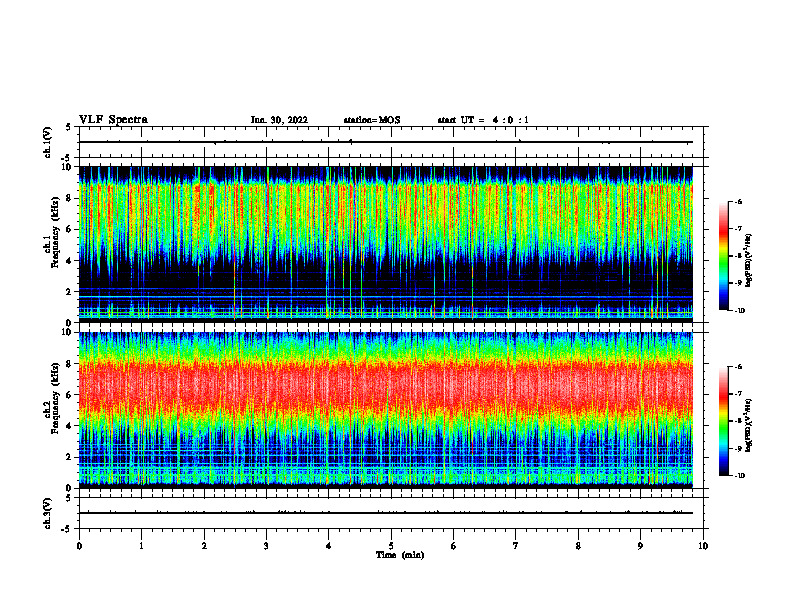Click the ch.3 voltage waveform trace
The width and height of the screenshot is (792, 612).
pos(386,513)
